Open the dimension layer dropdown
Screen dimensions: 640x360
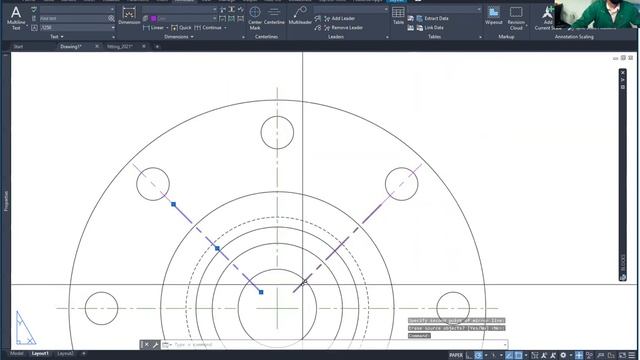[x=214, y=18]
